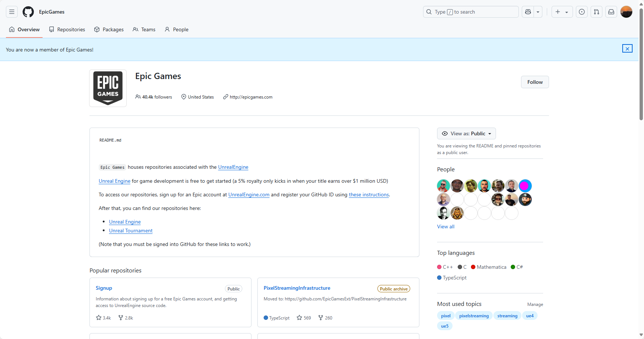Focus the search input field

click(x=471, y=12)
